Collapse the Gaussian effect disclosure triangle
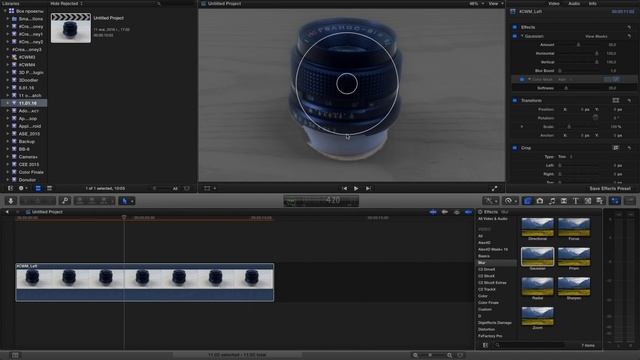Image resolution: width=640 pixels, height=360 pixels. (x=522, y=36)
